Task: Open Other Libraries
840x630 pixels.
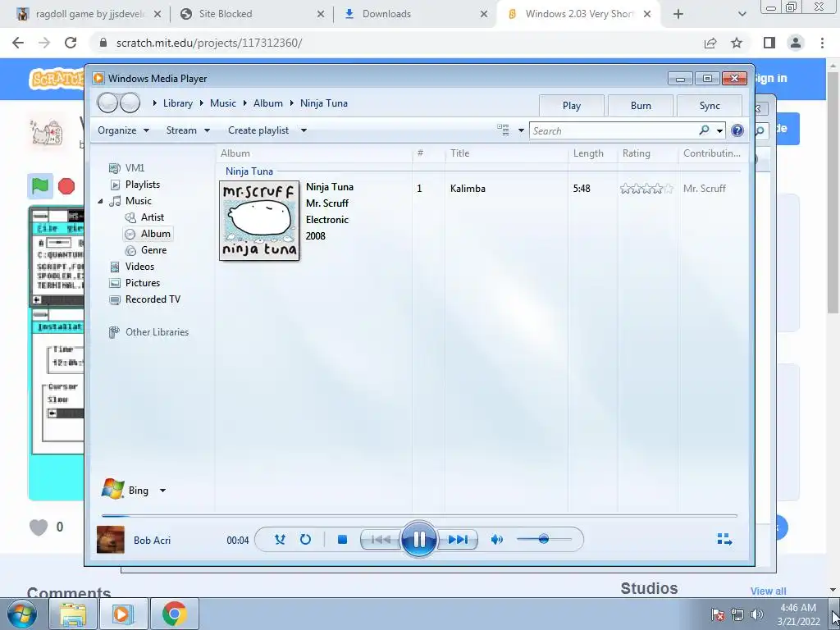Action: tap(157, 332)
